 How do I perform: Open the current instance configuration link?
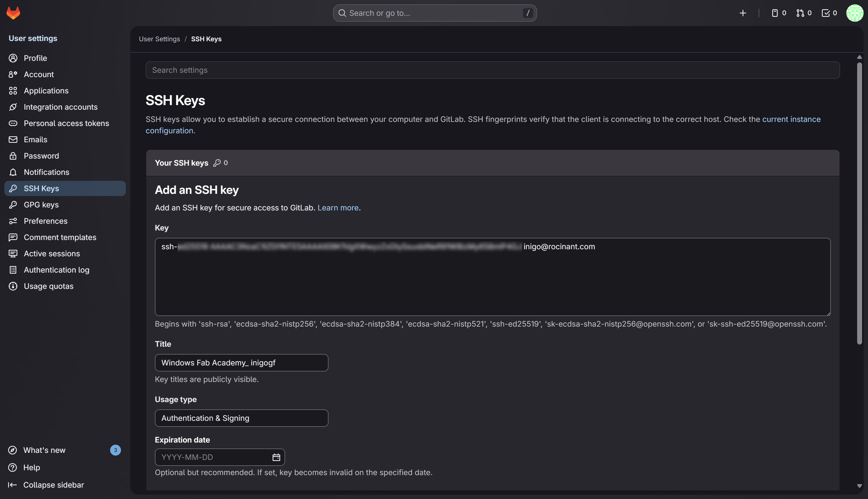791,119
